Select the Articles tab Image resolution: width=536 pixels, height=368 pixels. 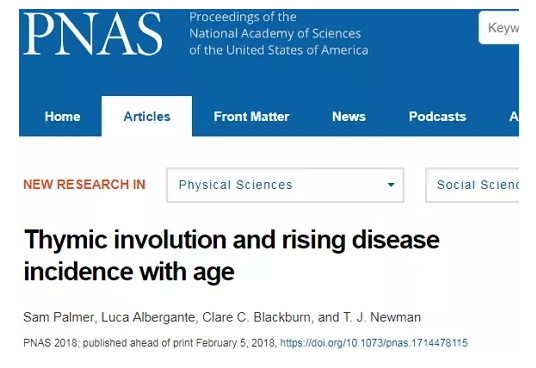point(147,116)
